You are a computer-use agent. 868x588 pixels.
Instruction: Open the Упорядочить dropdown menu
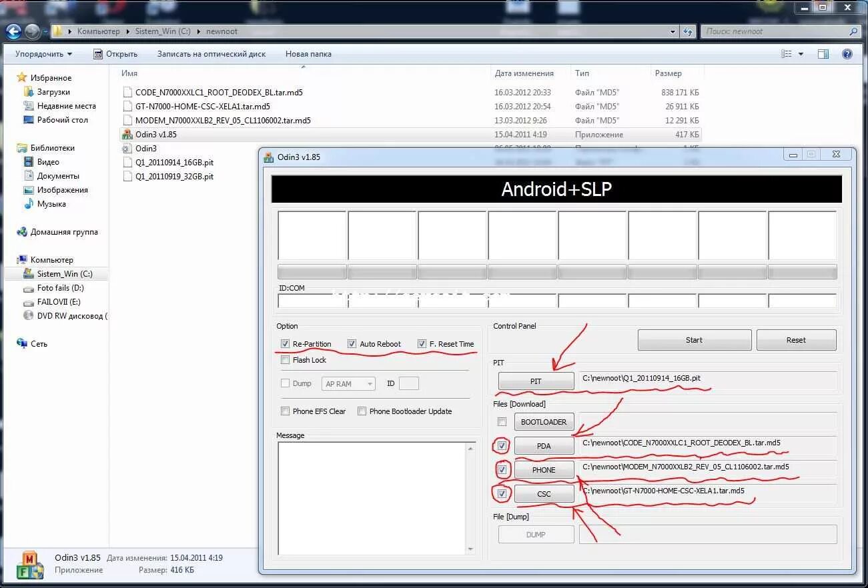(x=44, y=54)
